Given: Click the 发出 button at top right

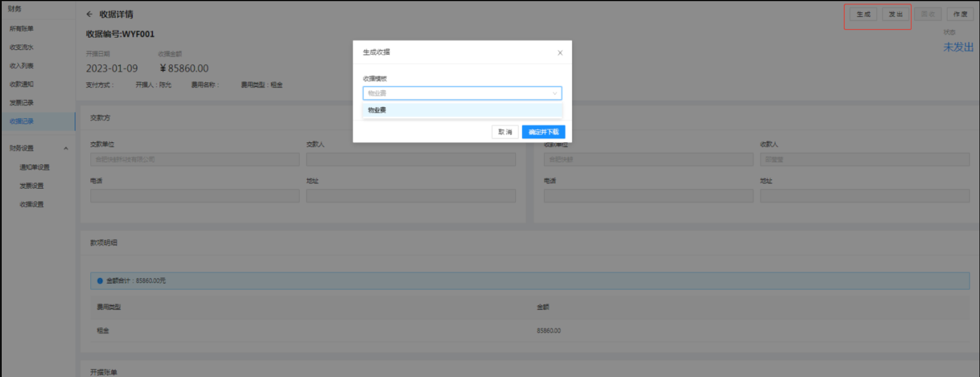Looking at the screenshot, I should click(895, 14).
